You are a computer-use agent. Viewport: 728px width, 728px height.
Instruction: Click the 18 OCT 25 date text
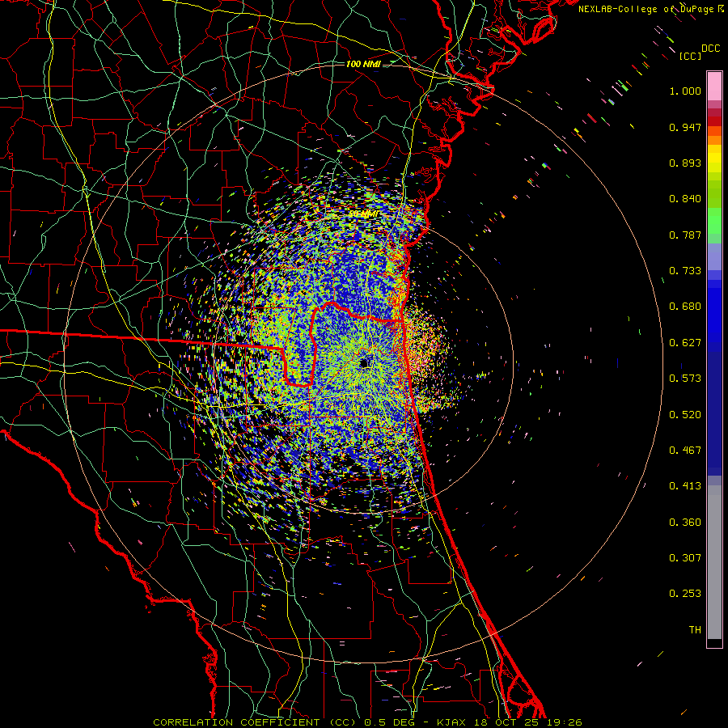[506, 722]
